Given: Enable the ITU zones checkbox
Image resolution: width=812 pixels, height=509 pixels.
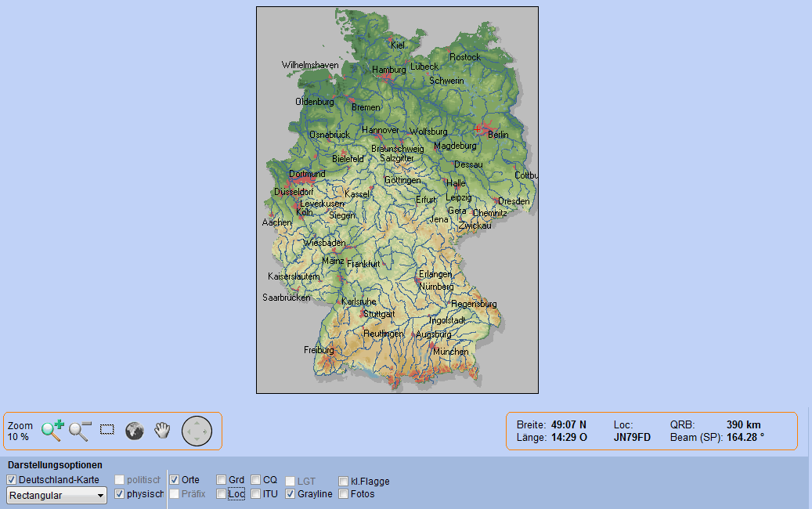Looking at the screenshot, I should pos(255,494).
